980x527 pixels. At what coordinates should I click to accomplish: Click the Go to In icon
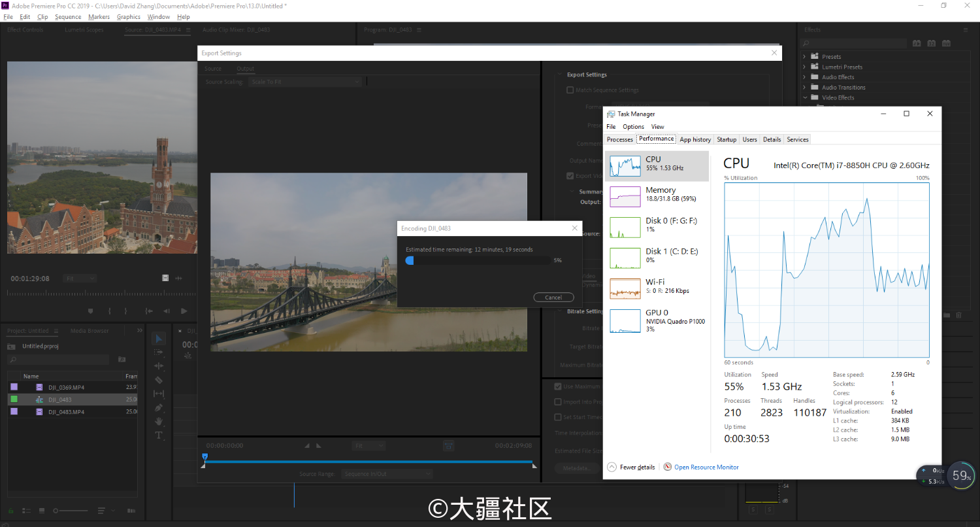coord(149,311)
